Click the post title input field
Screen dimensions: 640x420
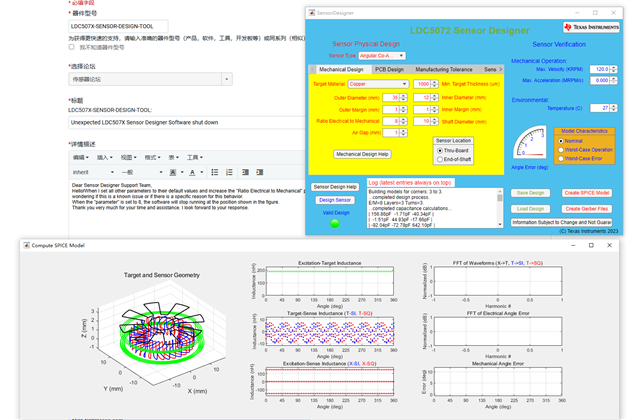pyautogui.click(x=187, y=122)
